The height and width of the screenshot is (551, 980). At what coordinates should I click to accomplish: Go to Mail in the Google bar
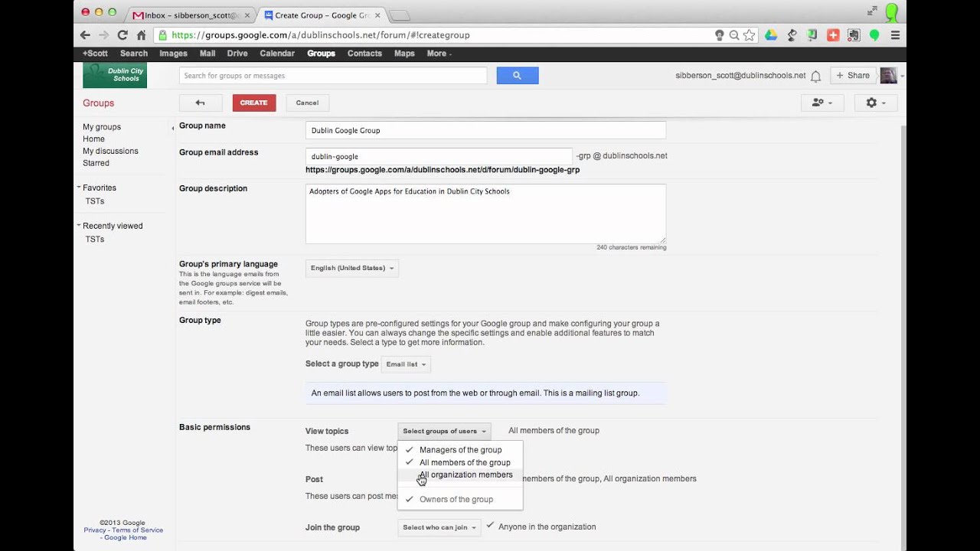[207, 54]
